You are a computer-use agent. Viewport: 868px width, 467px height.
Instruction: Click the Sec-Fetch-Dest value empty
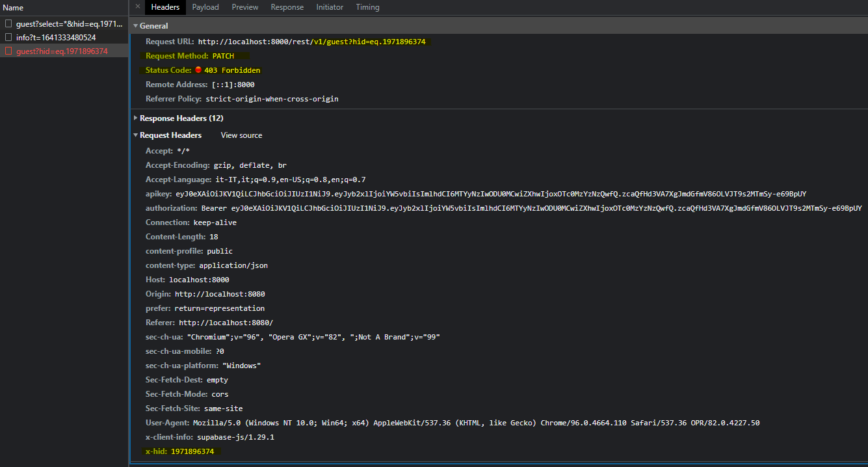217,380
